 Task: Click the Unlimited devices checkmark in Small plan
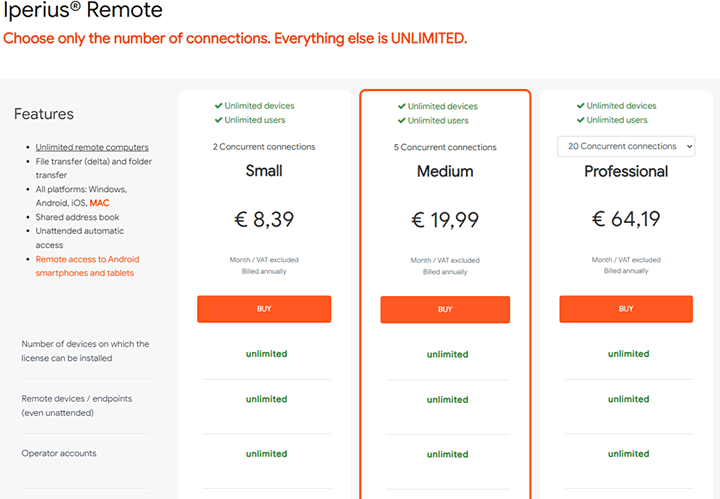219,106
